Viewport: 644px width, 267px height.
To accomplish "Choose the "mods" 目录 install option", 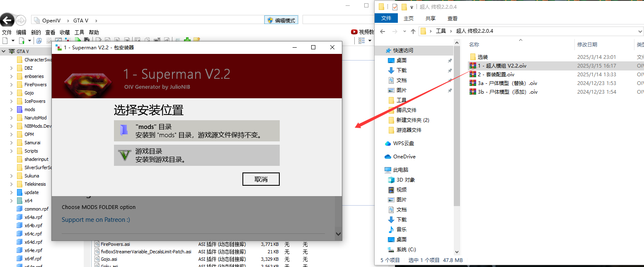I will point(197,131).
